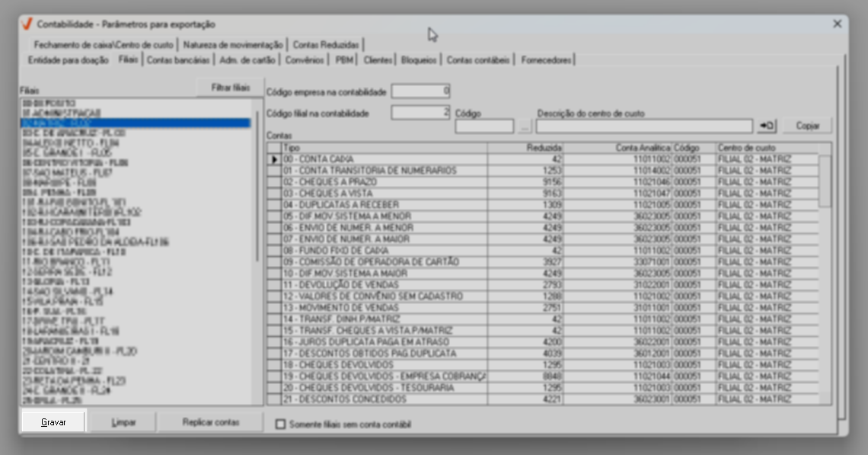The image size is (868, 455).
Task: Open the Adm. de cartão tab
Action: pyautogui.click(x=247, y=60)
